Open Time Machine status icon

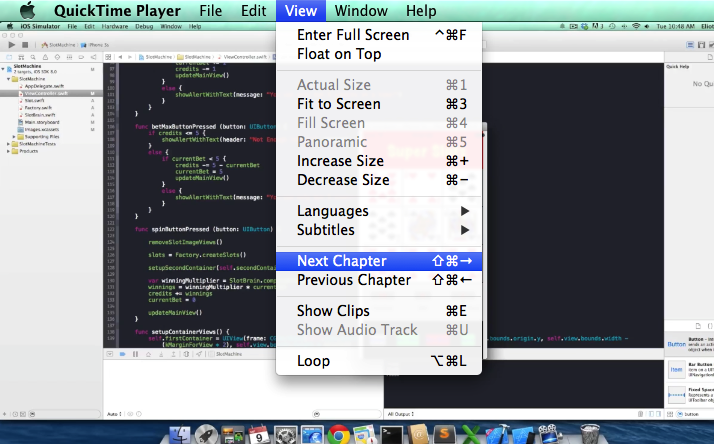point(612,26)
